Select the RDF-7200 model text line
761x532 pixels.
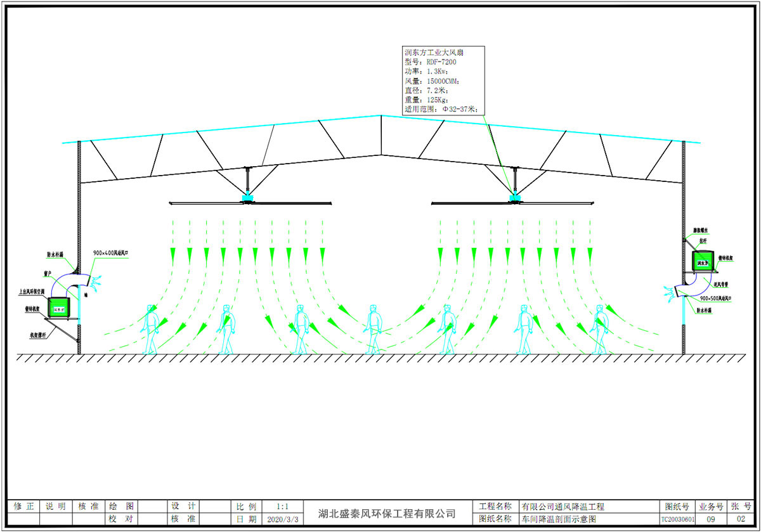(x=431, y=62)
